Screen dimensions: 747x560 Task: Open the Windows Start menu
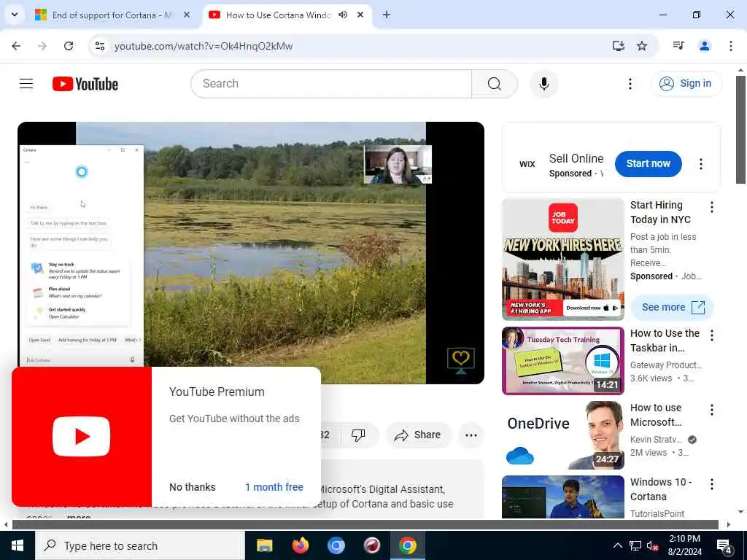point(18,545)
